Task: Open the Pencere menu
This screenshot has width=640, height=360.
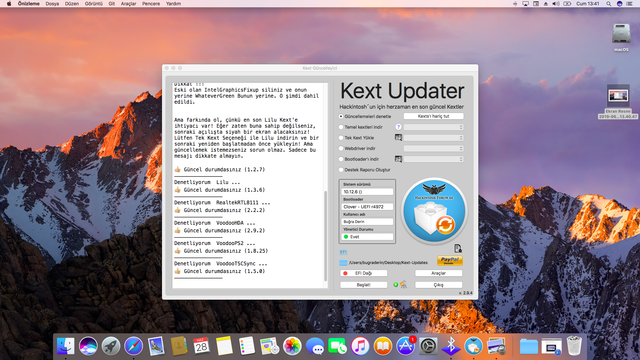Action: click(x=151, y=4)
